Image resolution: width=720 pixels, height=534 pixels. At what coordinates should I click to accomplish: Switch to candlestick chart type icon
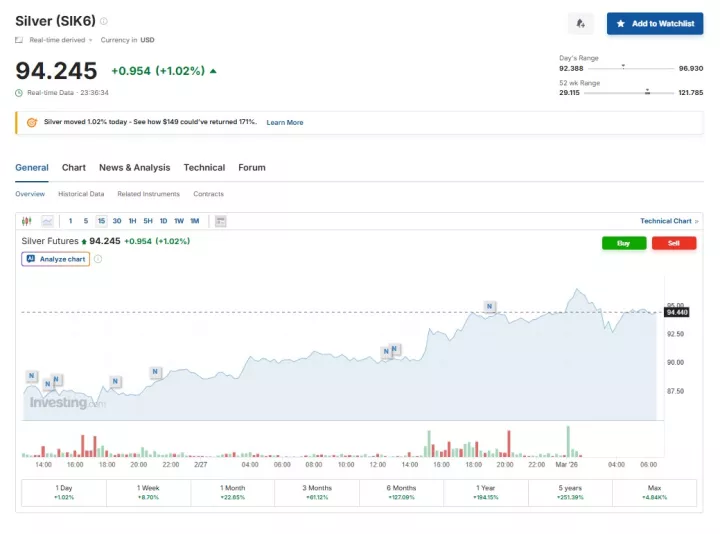coord(27,221)
